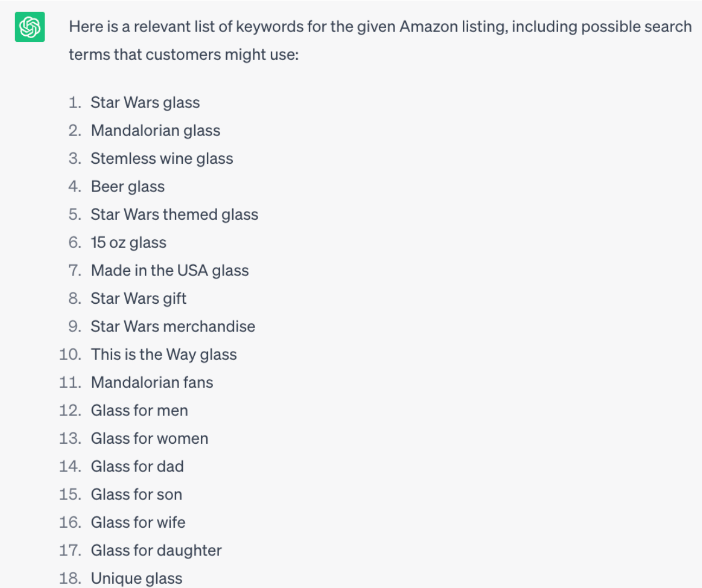This screenshot has width=702, height=588.
Task: Click the "Mandalorian fans" list entry
Action: [x=152, y=382]
